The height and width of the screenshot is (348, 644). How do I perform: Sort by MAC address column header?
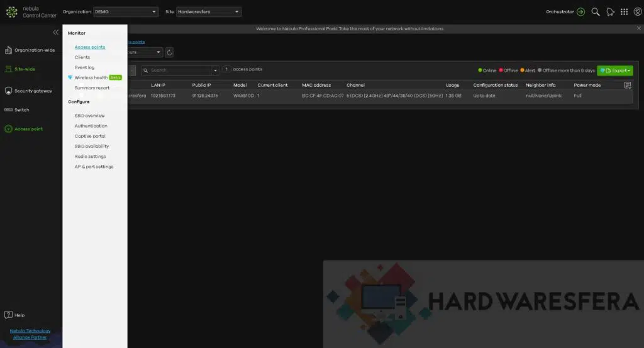[316, 85]
